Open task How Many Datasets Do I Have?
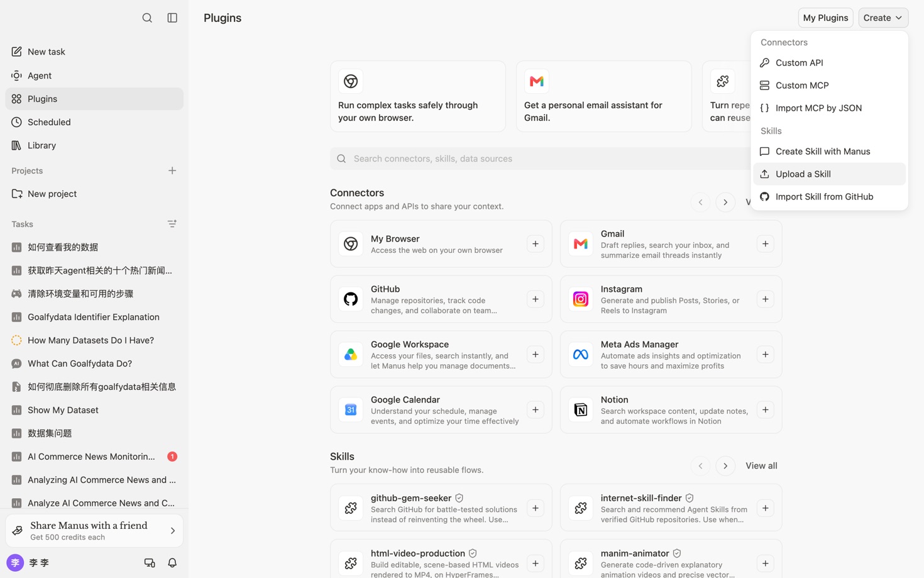Image resolution: width=924 pixels, height=578 pixels. [x=94, y=340]
